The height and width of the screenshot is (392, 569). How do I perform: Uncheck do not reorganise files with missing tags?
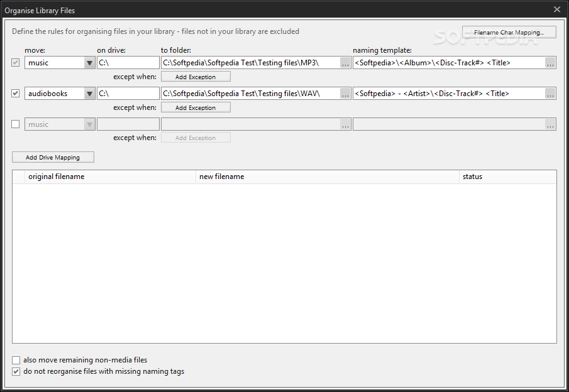(16, 371)
